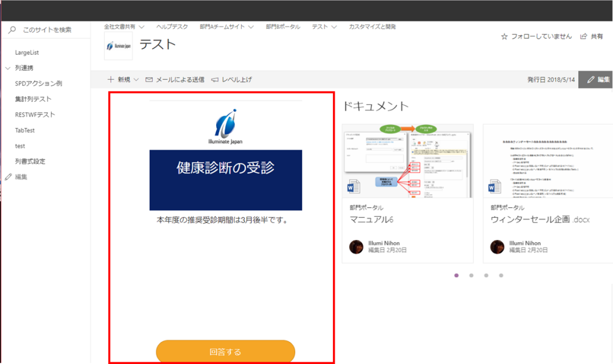
Task: Click the pencil icon beside sidebar 編集
Action: pos(8,177)
